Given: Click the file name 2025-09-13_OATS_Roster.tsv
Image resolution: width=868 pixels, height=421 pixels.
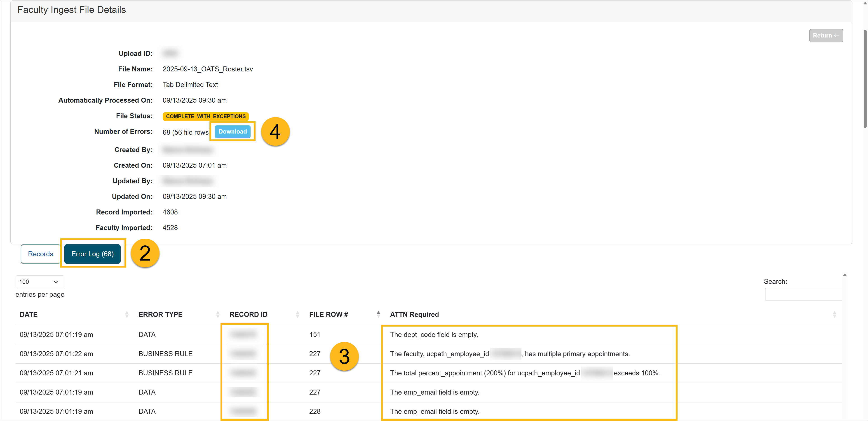Looking at the screenshot, I should [208, 69].
